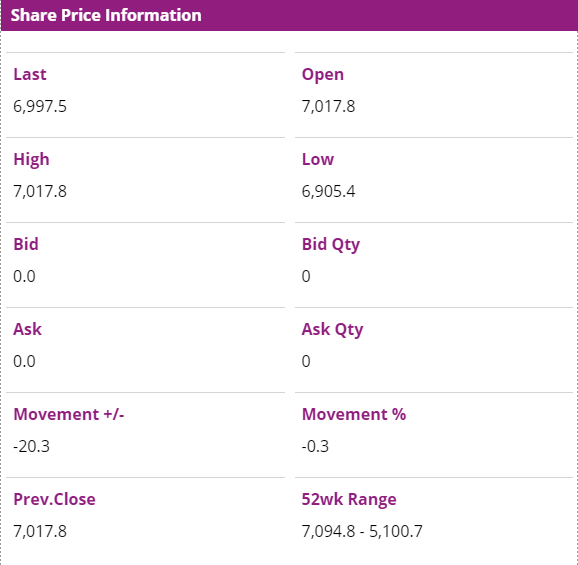Viewport: 578px width, 565px height.
Task: Click the Bid Qty label
Action: (x=331, y=245)
